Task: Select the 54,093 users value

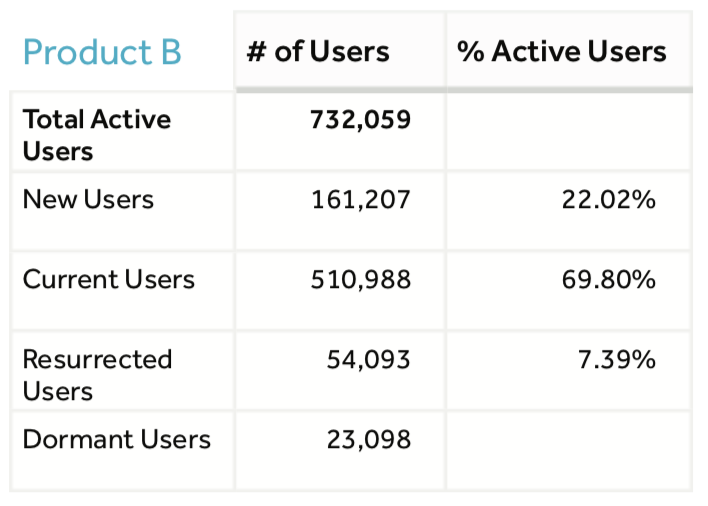Action: coord(368,359)
